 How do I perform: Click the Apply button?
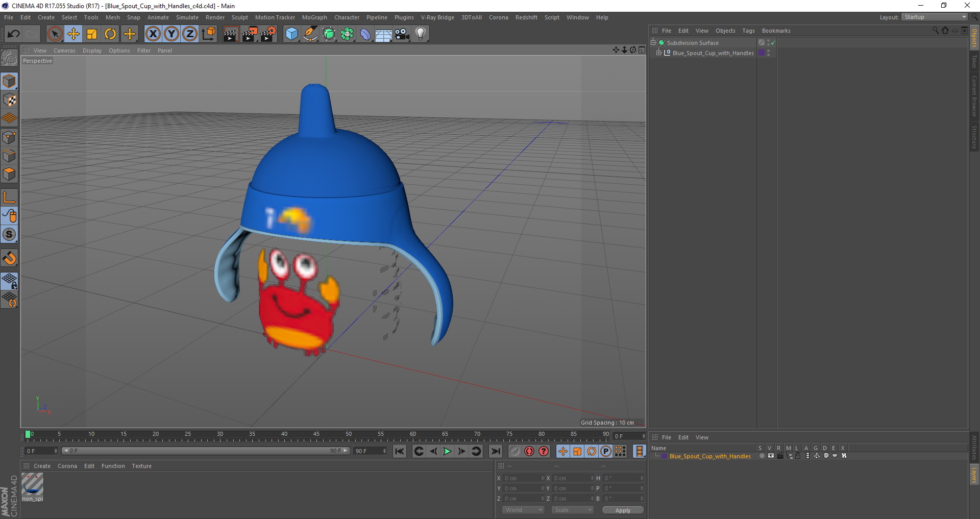coord(623,510)
